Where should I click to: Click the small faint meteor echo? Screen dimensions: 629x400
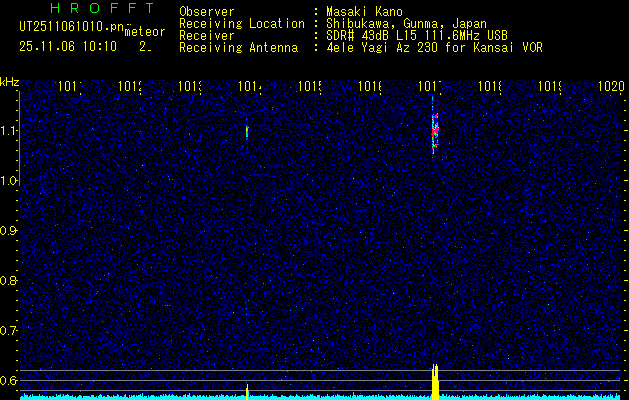coord(247,130)
